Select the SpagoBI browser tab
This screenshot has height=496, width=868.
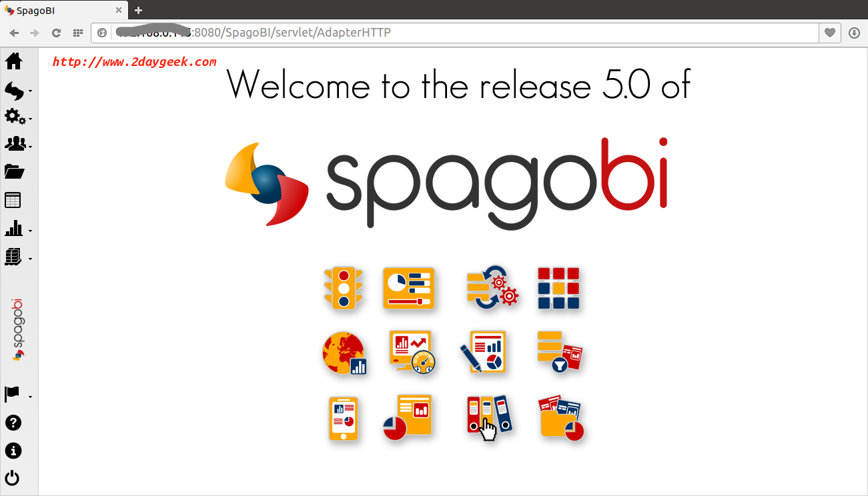(x=63, y=10)
